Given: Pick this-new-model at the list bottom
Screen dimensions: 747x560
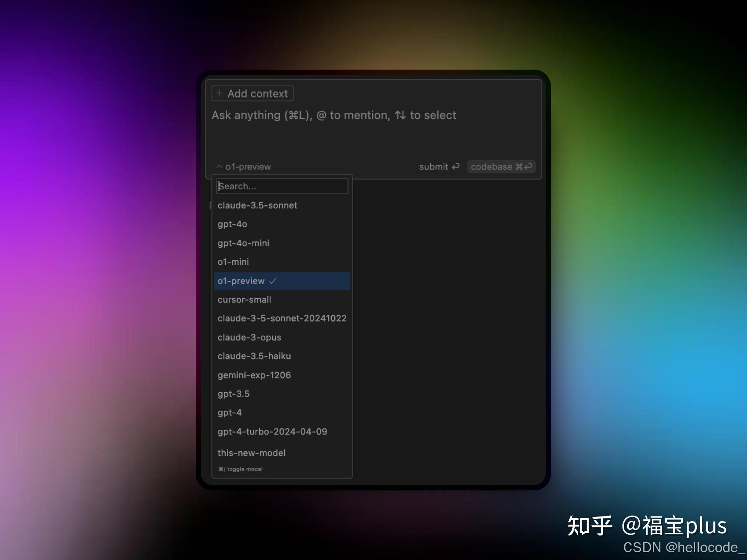Looking at the screenshot, I should 251,453.
